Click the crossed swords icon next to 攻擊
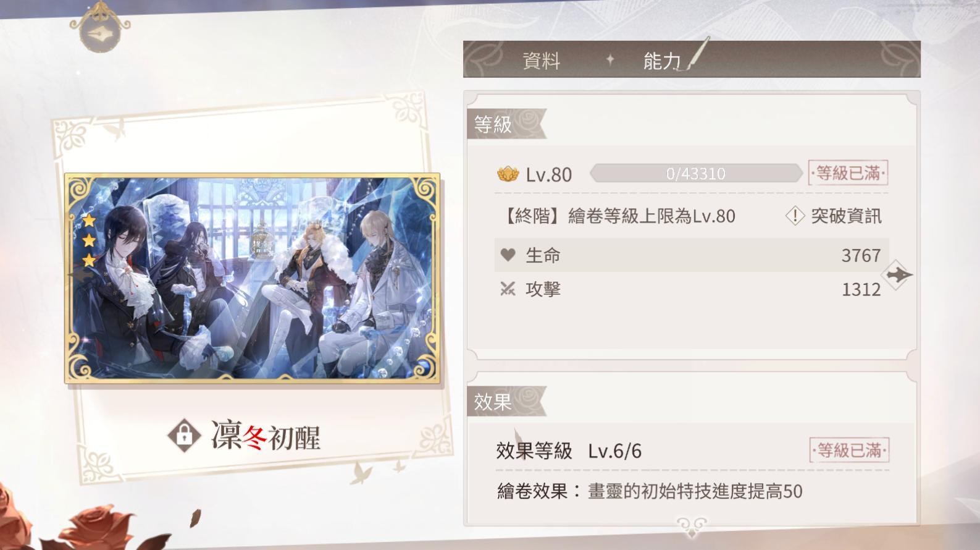Image resolution: width=980 pixels, height=550 pixels. (508, 289)
